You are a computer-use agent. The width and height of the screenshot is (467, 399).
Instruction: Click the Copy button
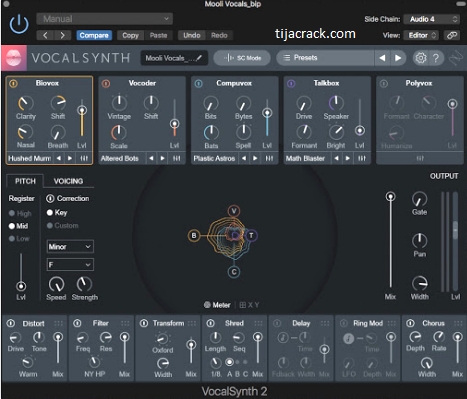(x=130, y=35)
